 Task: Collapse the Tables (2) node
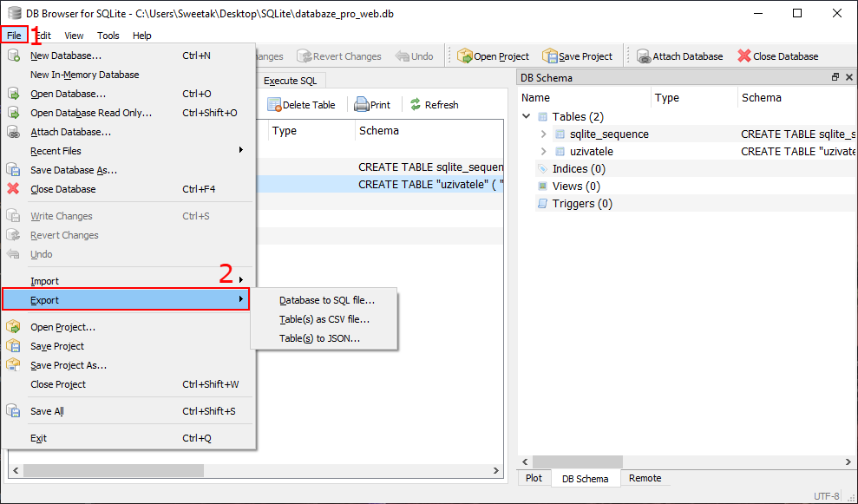coord(527,116)
